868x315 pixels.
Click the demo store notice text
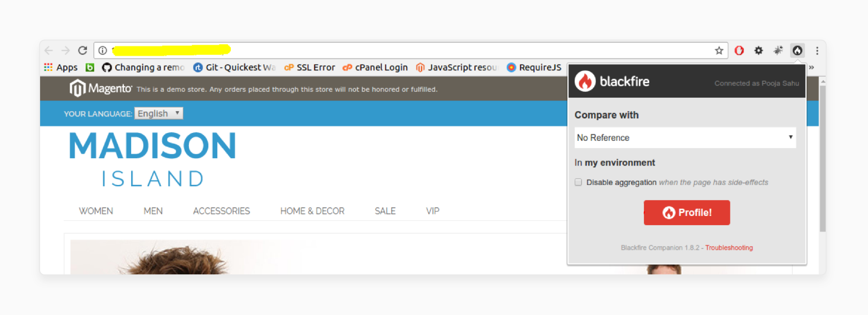click(x=287, y=90)
